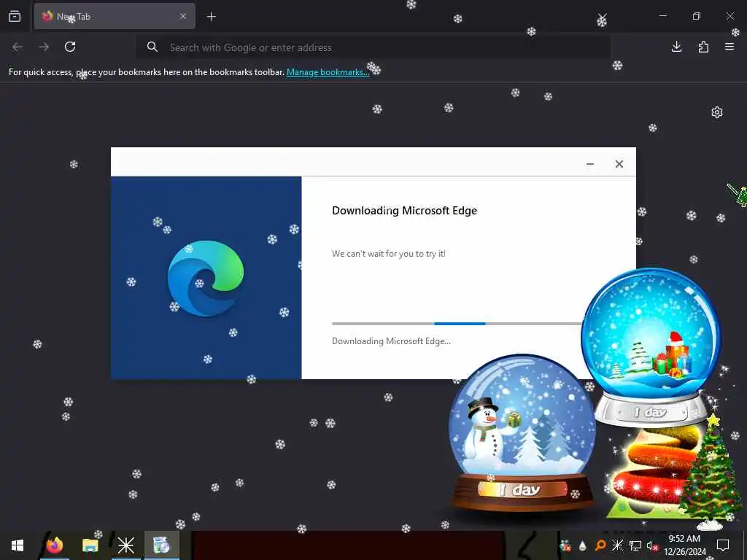
Task: Open the taskbar clock showing 9:52 AM
Action: (x=684, y=545)
